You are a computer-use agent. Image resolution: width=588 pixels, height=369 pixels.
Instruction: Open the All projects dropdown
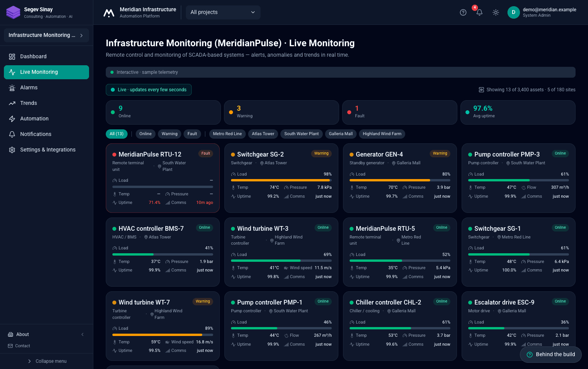point(223,12)
